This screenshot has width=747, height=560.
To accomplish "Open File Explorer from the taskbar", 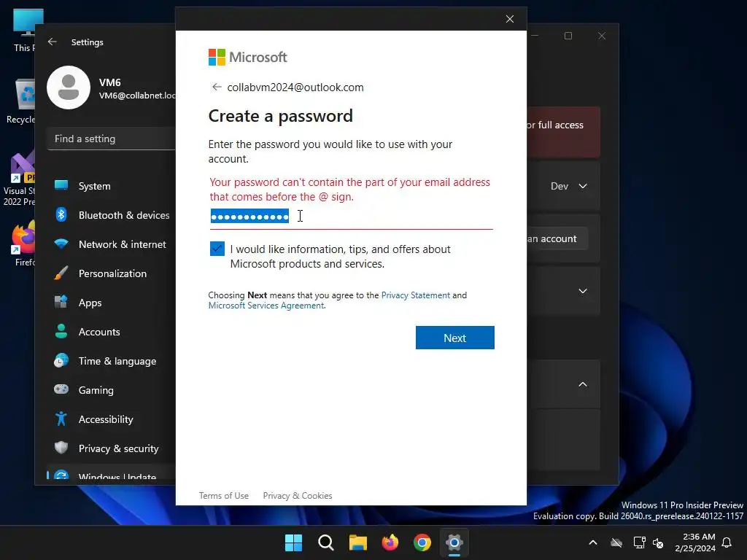I will (357, 542).
